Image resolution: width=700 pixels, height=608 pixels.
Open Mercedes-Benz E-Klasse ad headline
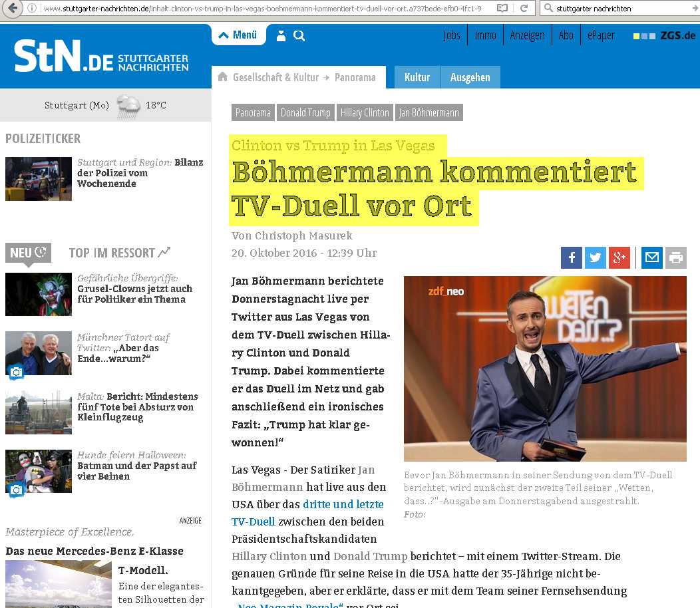click(94, 551)
